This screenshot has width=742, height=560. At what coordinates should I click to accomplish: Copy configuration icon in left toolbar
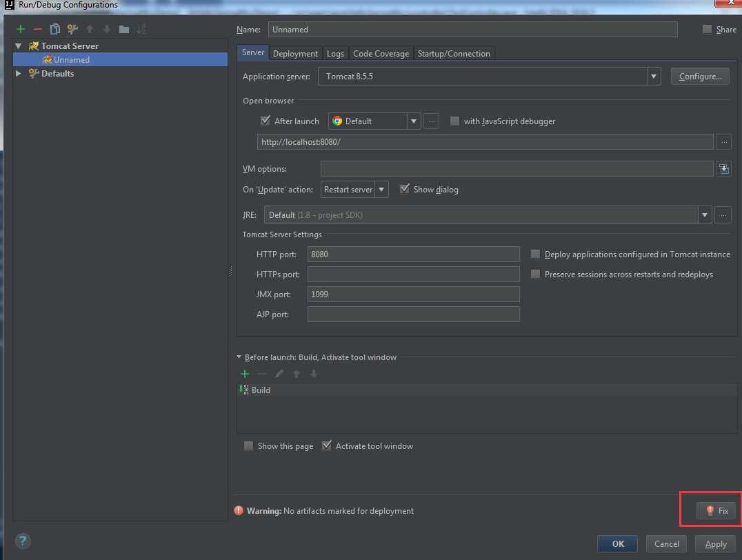coord(55,29)
